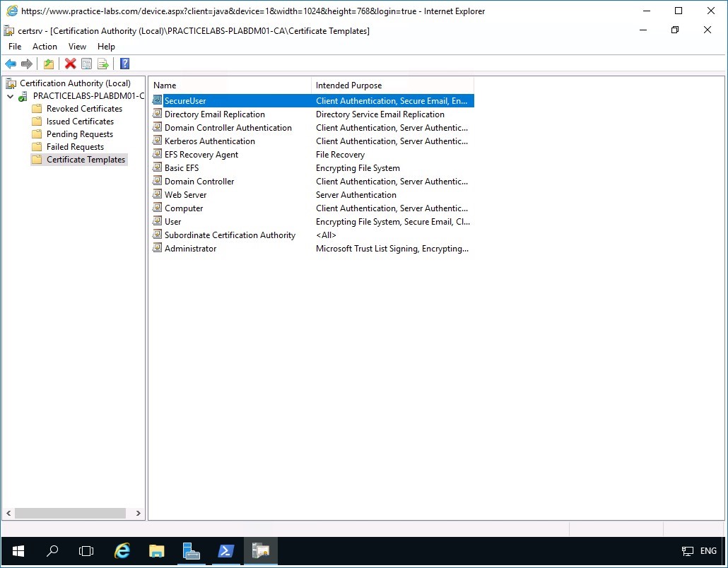Open the Help menu

tap(106, 47)
